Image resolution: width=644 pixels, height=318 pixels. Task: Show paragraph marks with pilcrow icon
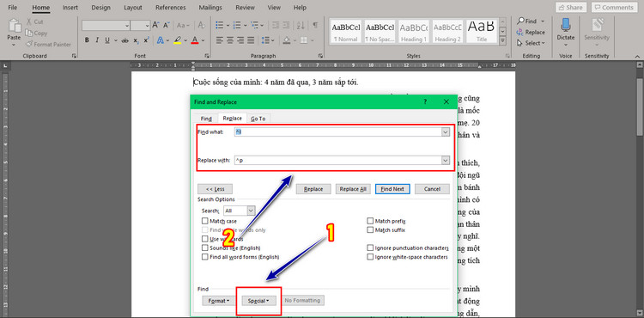click(315, 25)
